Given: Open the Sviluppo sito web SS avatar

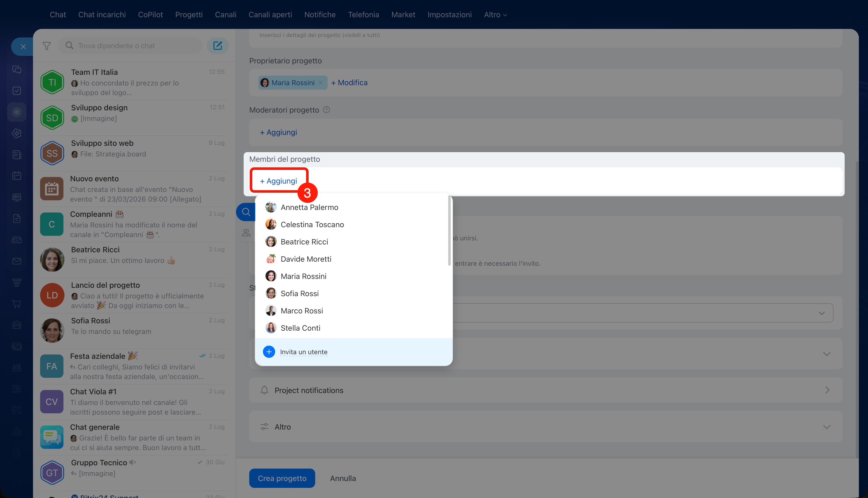Looking at the screenshot, I should pos(52,153).
